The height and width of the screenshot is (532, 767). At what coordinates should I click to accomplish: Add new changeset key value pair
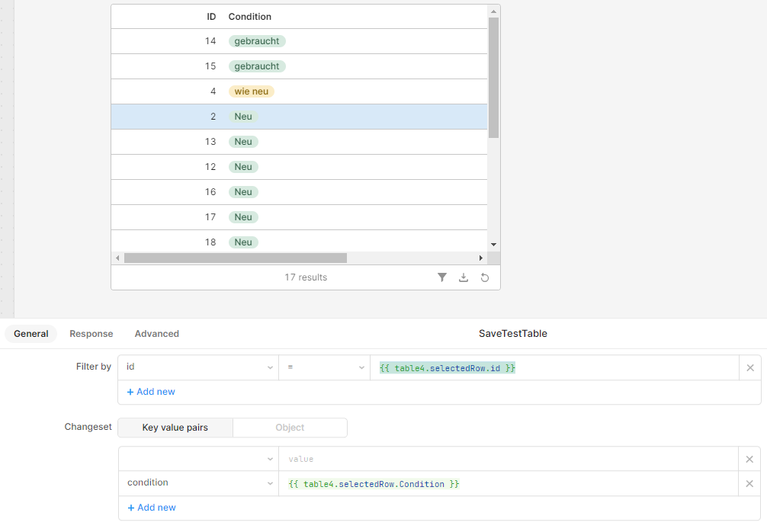(x=151, y=508)
